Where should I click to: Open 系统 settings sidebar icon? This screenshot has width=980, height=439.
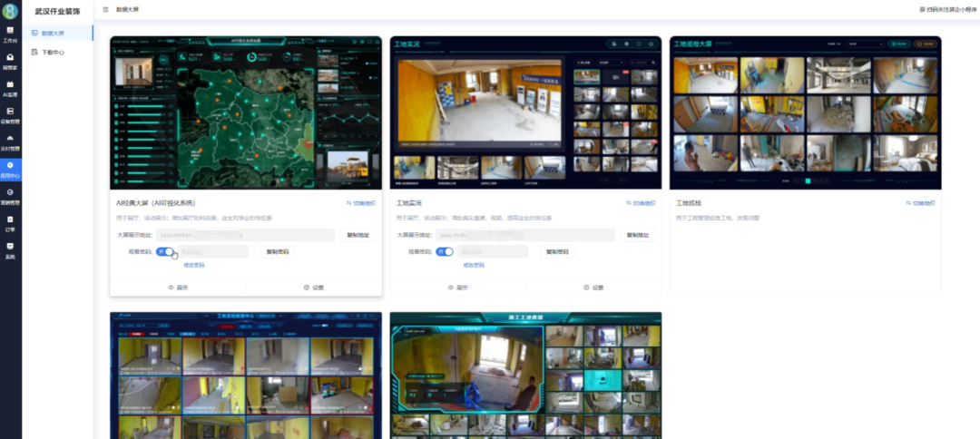pos(10,249)
